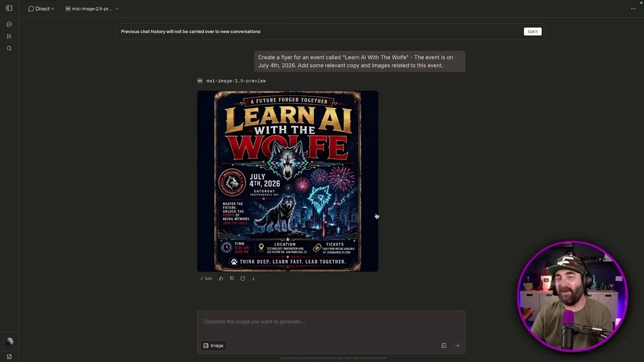644x362 pixels.
Task: Click the document icon at sidebar bottom
Action: [x=9, y=356]
